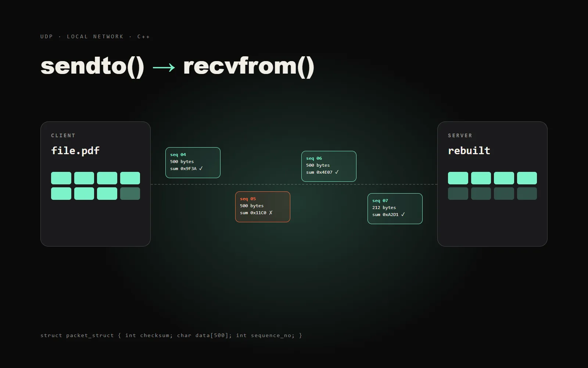Click 'sum 0x9F3A' checksum text
The width and height of the screenshot is (588, 368).
(x=183, y=169)
